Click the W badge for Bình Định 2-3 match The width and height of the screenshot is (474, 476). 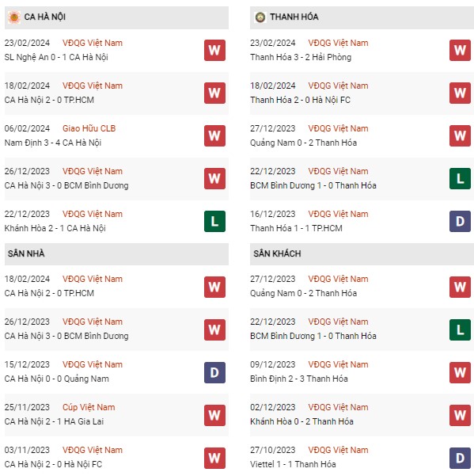click(460, 372)
